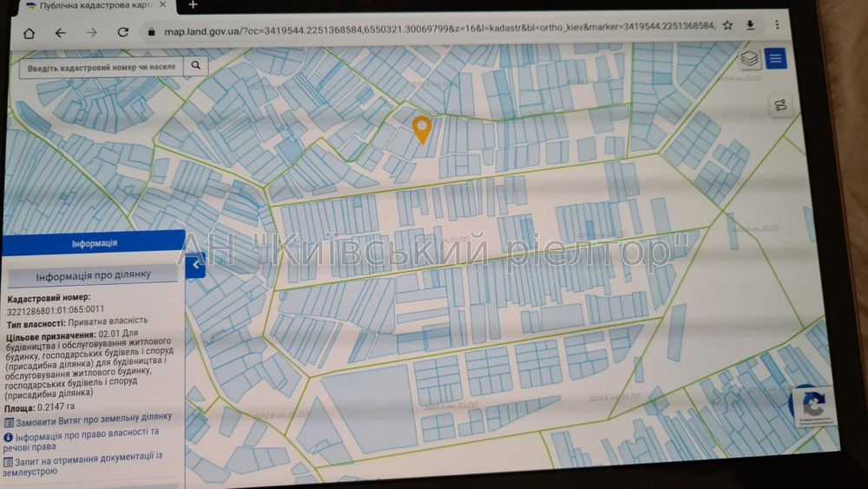Viewport: 868px width, 489px height.
Task: Open a new browser tab with plus
Action: coord(193,4)
